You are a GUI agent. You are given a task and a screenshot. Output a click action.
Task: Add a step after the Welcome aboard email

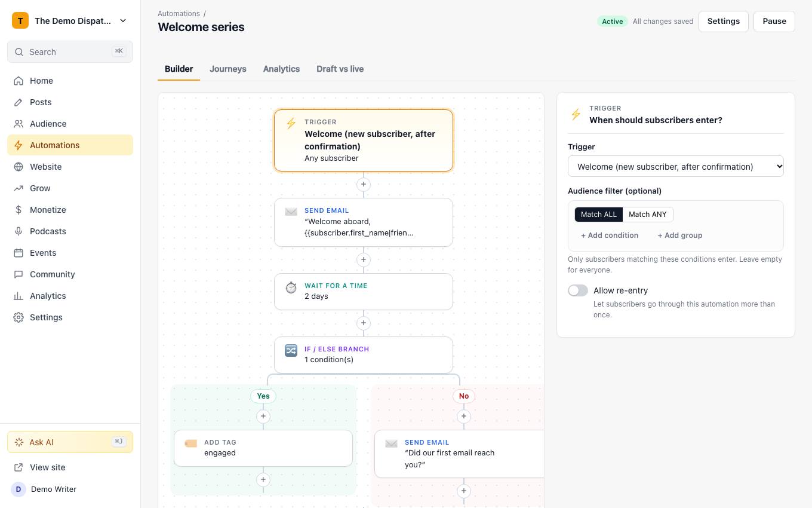click(x=364, y=260)
